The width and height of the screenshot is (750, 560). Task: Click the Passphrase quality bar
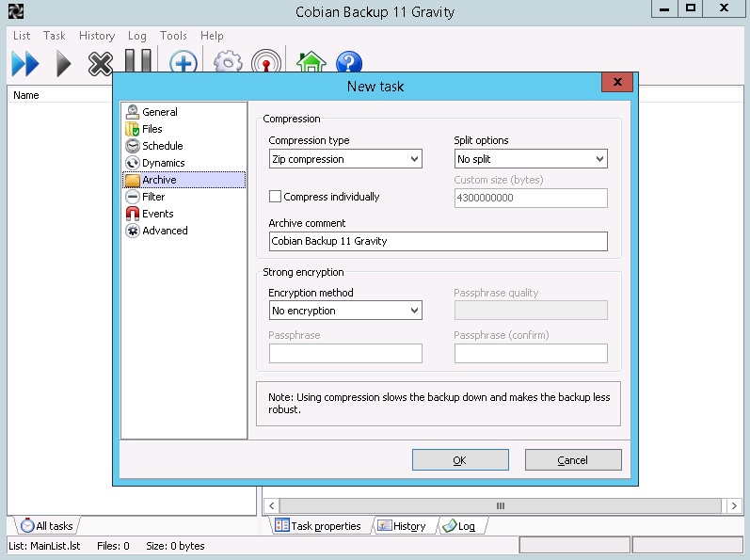tap(531, 311)
